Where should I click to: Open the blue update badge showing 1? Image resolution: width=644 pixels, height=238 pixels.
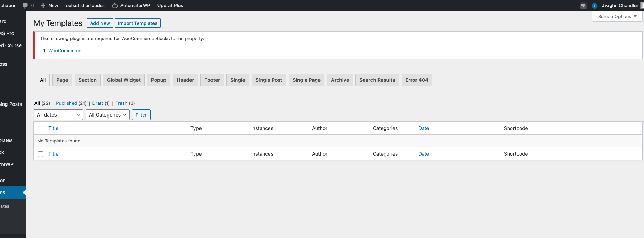point(594,6)
